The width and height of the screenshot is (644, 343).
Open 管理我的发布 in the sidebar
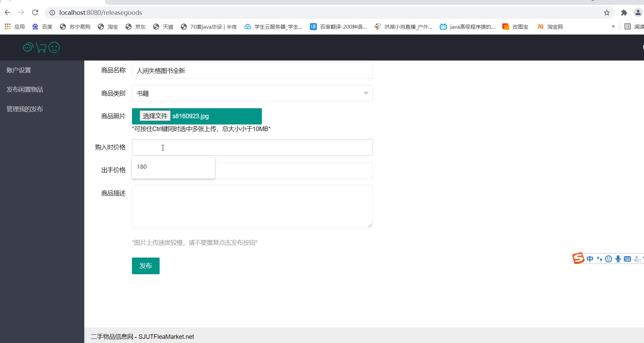[25, 109]
